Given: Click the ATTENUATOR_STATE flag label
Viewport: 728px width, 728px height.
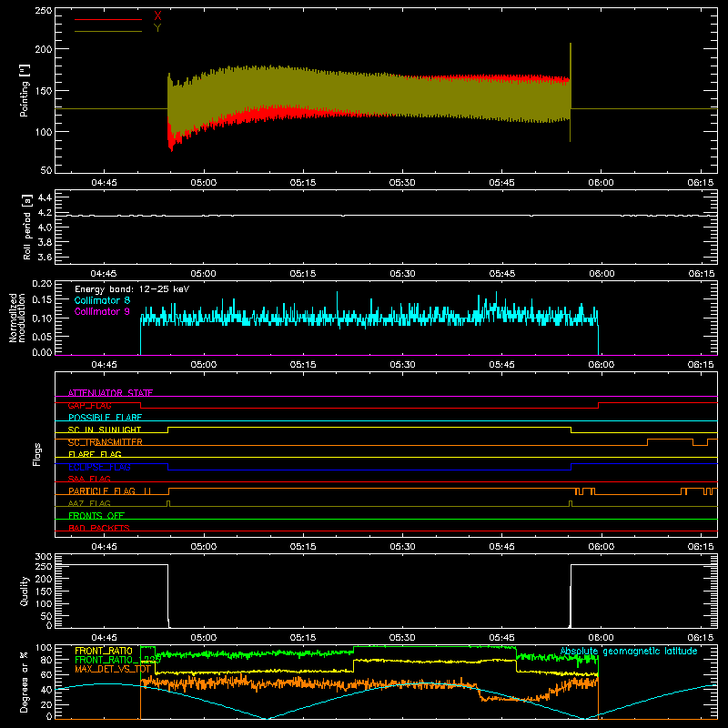Looking at the screenshot, I should (x=110, y=393).
